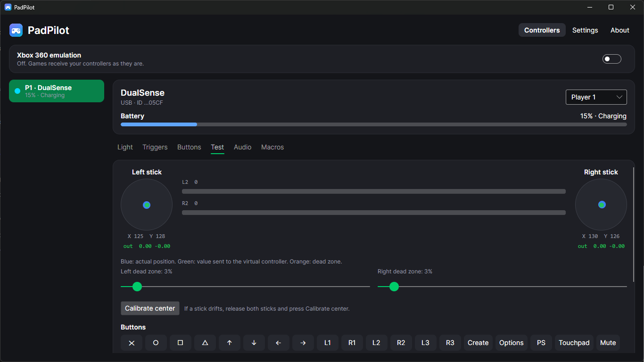Click the D-pad down arrow icon
The height and width of the screenshot is (362, 644).
[254, 343]
